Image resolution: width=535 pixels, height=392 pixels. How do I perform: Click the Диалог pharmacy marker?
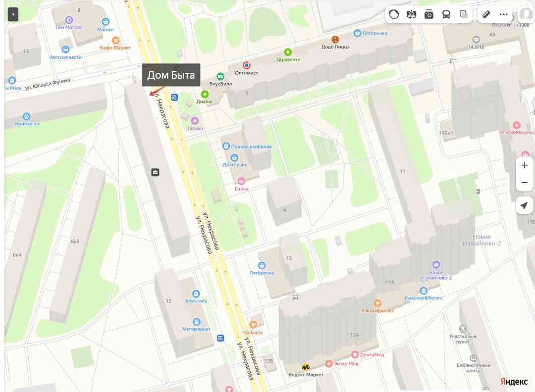pos(205,94)
